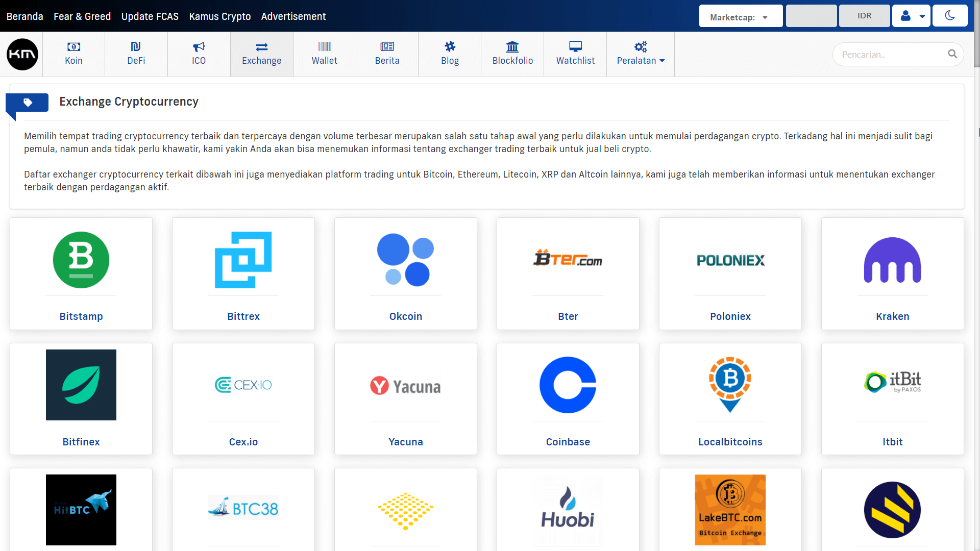Open the Blockfolio bank icon
Image resolution: width=980 pixels, height=551 pixels.
click(x=512, y=46)
